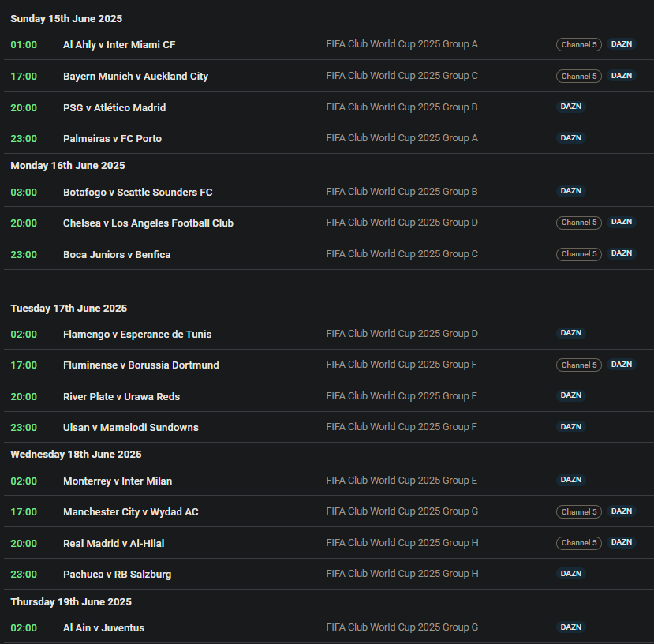Click DAZN badge for Manchester City v Wydad AC
The height and width of the screenshot is (644, 654).
tap(621, 511)
